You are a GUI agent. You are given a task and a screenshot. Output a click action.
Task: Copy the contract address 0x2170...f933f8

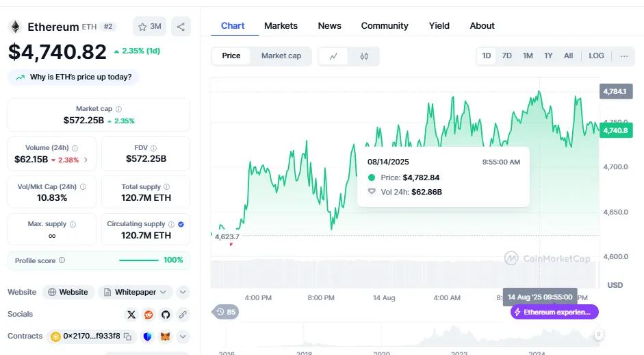click(x=127, y=336)
